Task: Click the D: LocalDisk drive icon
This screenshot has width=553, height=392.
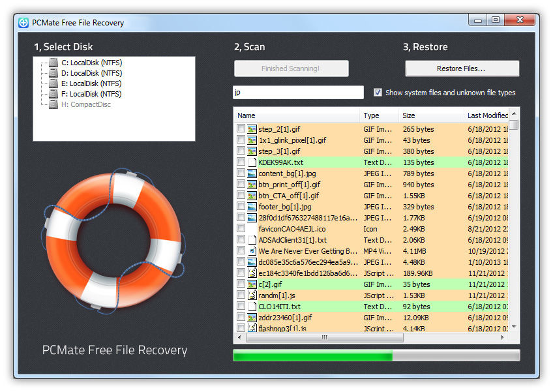Action: pos(53,73)
